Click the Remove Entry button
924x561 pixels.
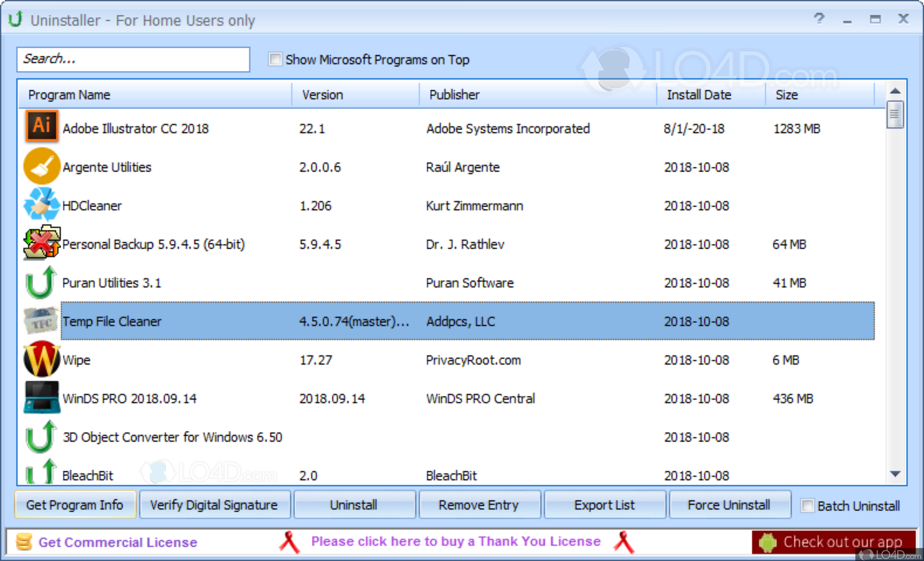click(x=479, y=505)
